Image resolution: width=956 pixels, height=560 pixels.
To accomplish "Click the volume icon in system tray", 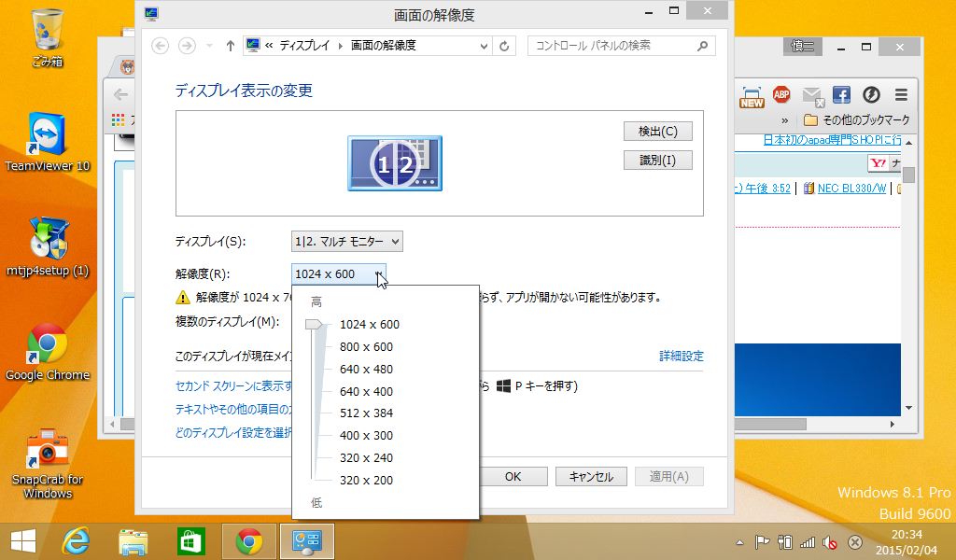I will pyautogui.click(x=830, y=542).
